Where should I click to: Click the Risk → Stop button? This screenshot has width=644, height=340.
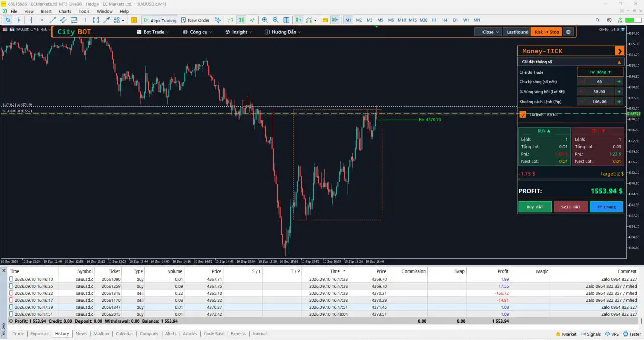click(x=547, y=32)
